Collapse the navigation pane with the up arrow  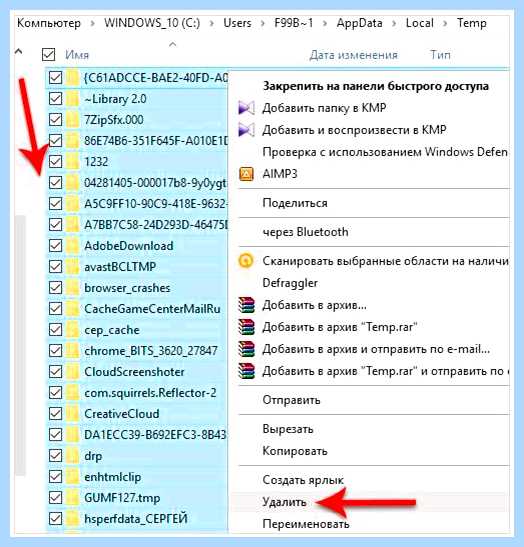pos(19,52)
